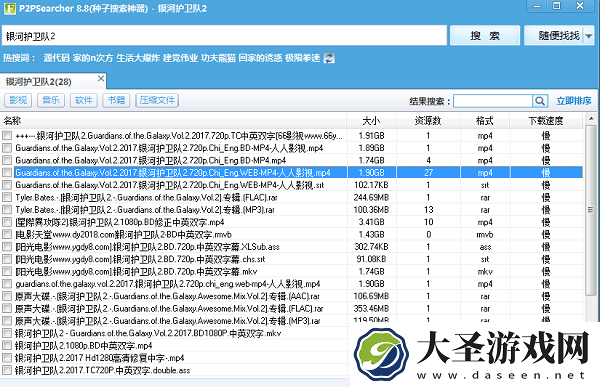Select the rmvb format cell
Viewport: 600px width, 387px height.
(485, 235)
